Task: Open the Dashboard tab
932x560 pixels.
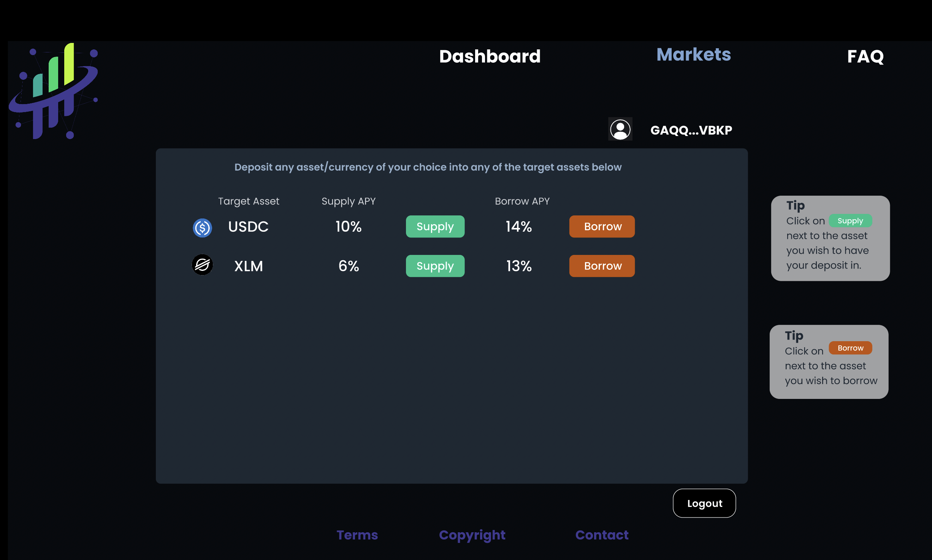Action: tap(490, 57)
